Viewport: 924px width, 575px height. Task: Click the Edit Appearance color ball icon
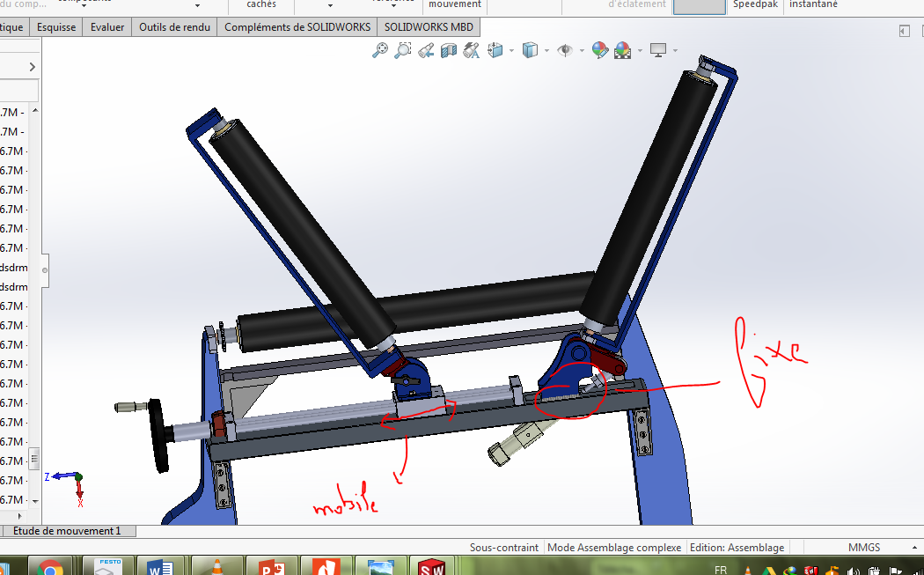[600, 51]
